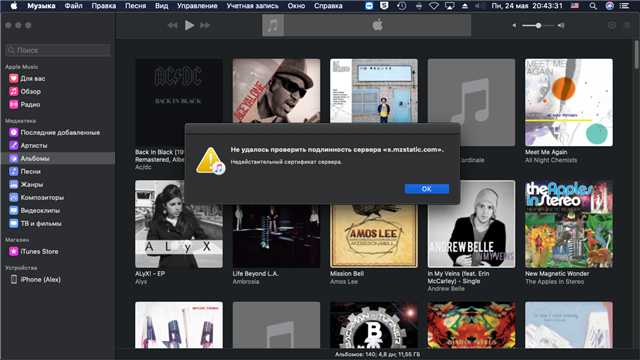Open Spotlight search in menu bar

pos(593,6)
